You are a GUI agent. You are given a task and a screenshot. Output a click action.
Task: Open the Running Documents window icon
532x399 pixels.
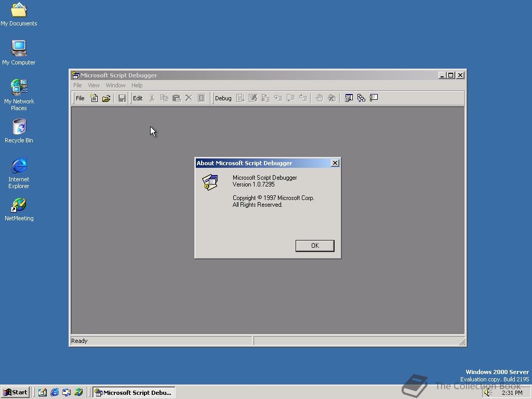tap(349, 98)
